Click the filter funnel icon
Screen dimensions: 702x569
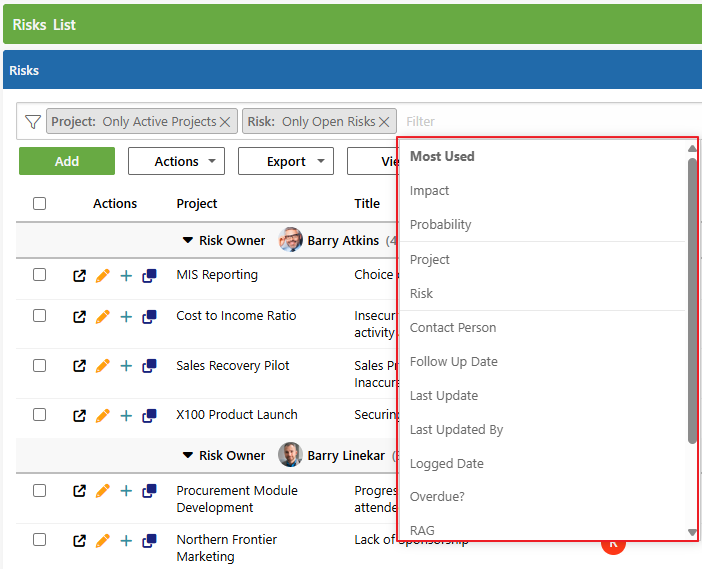pos(33,122)
